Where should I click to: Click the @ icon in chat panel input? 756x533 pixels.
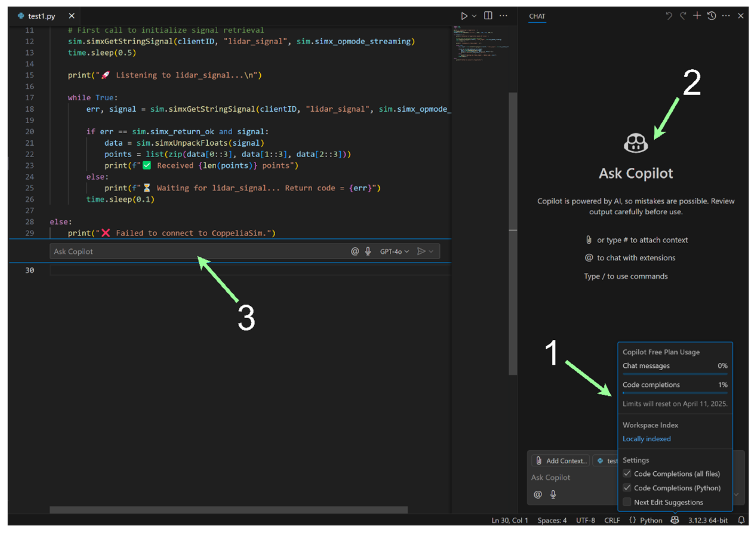[538, 494]
